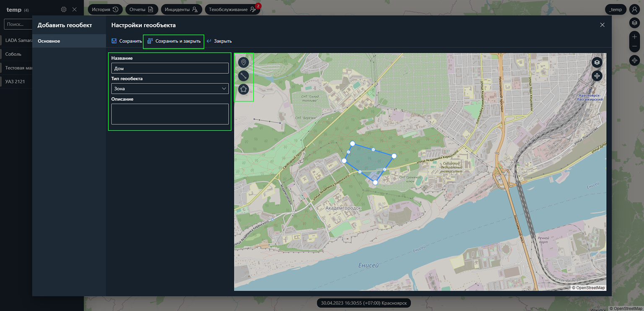This screenshot has width=644, height=311.
Task: Click the Описание text area
Action: click(170, 114)
